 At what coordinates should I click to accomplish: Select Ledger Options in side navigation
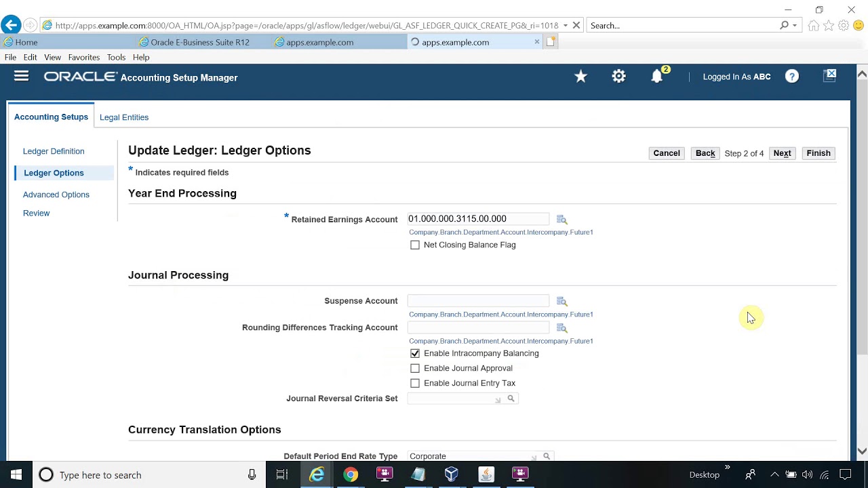coord(54,173)
